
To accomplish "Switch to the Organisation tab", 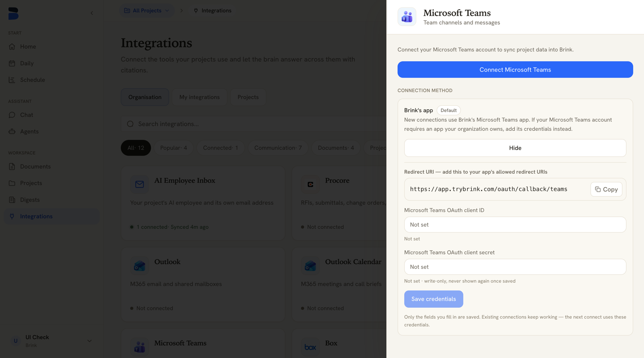I will click(145, 97).
